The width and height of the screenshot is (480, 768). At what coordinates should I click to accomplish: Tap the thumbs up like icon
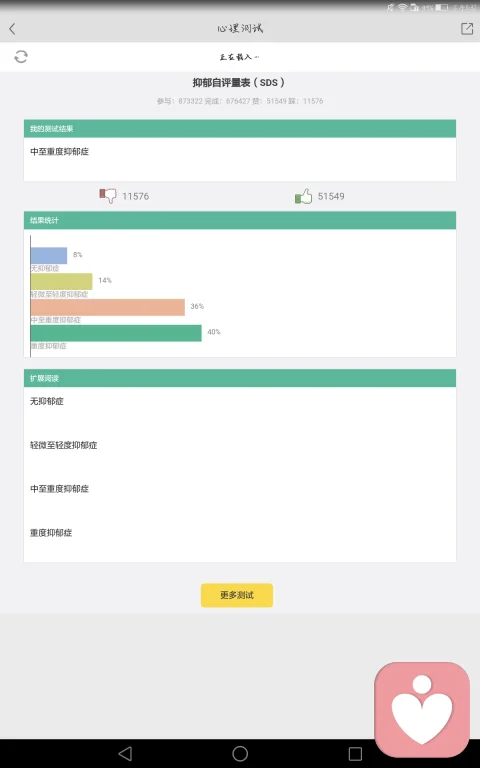303,196
